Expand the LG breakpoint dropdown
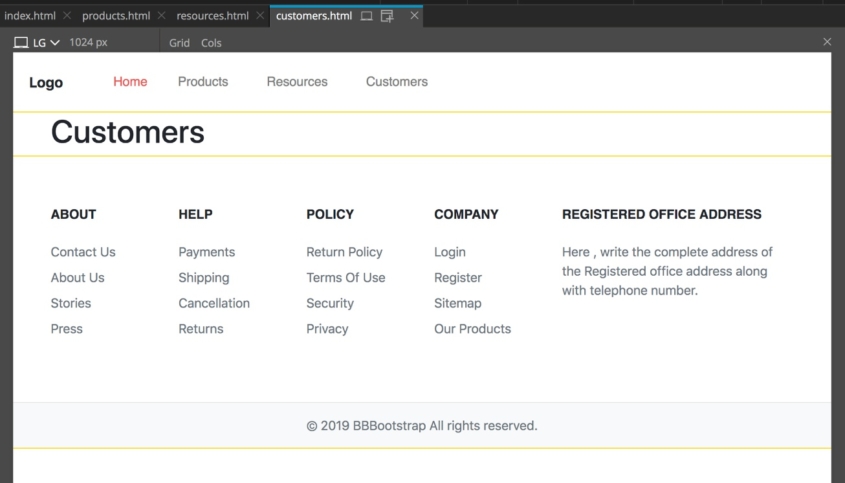 pos(47,43)
